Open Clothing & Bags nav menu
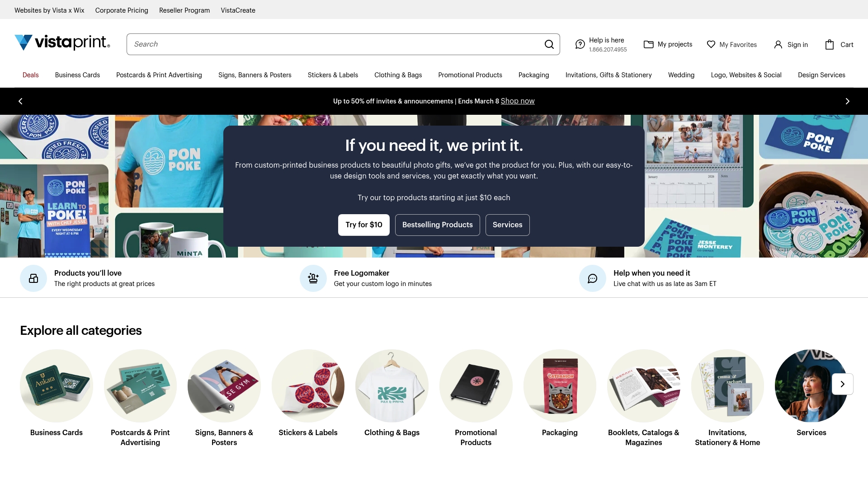The width and height of the screenshot is (868, 488). (x=398, y=75)
